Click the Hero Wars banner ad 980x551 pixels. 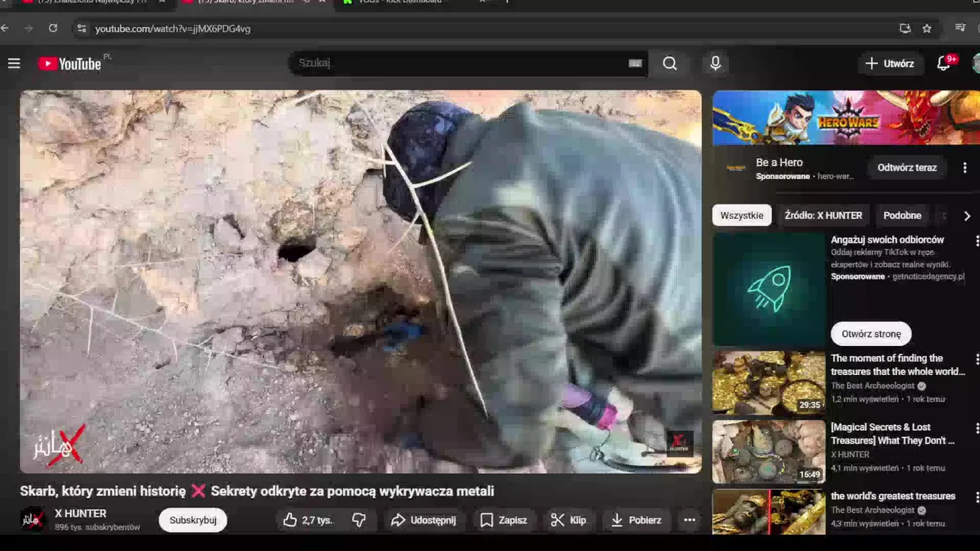tap(846, 117)
